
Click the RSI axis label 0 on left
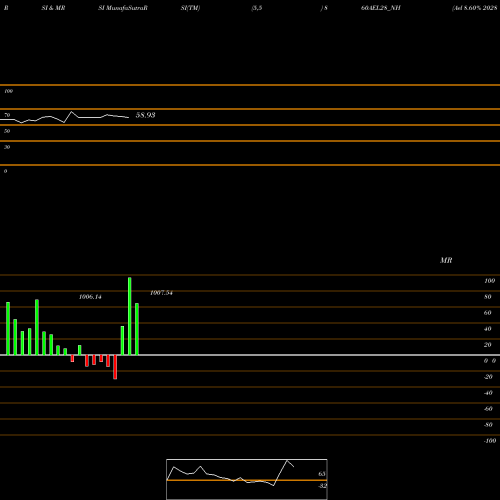(x=5, y=171)
